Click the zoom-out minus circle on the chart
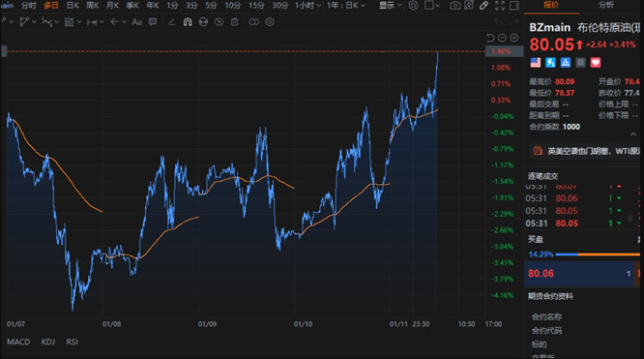 502,38
